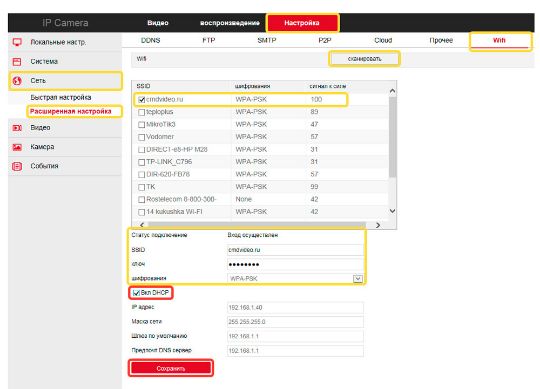Click the red Сохранить button
Image resolution: width=540 pixels, height=389 pixels.
click(171, 368)
